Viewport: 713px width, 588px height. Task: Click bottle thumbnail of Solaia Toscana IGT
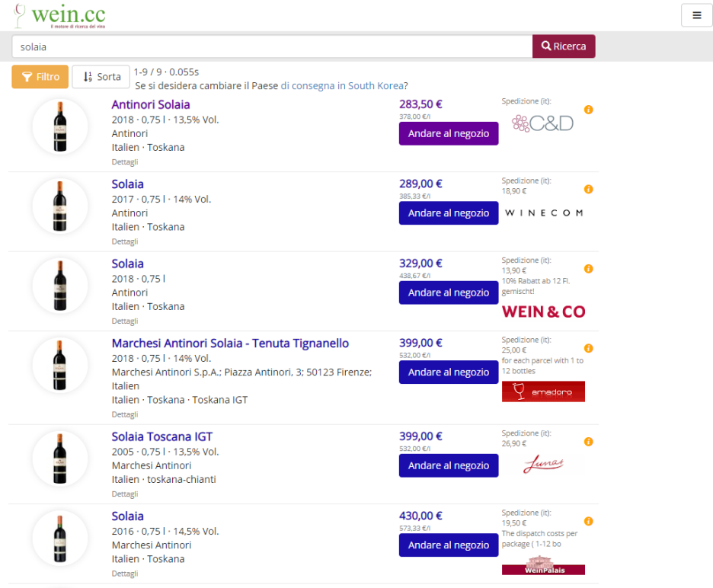[60, 459]
